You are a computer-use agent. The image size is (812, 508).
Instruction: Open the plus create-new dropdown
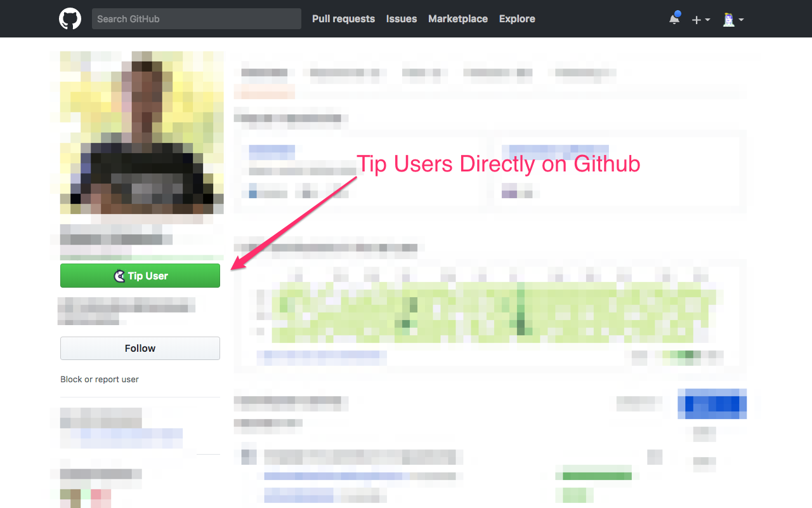[x=700, y=20]
